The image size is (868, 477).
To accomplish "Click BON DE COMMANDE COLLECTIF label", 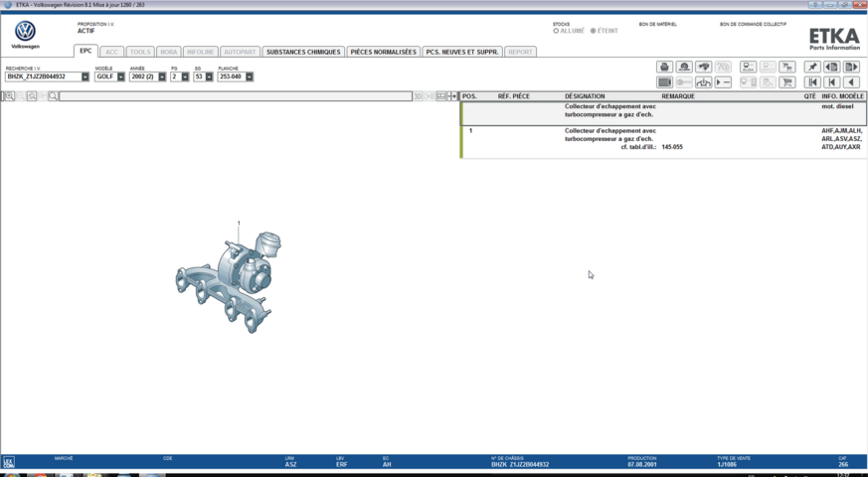I will 754,25.
